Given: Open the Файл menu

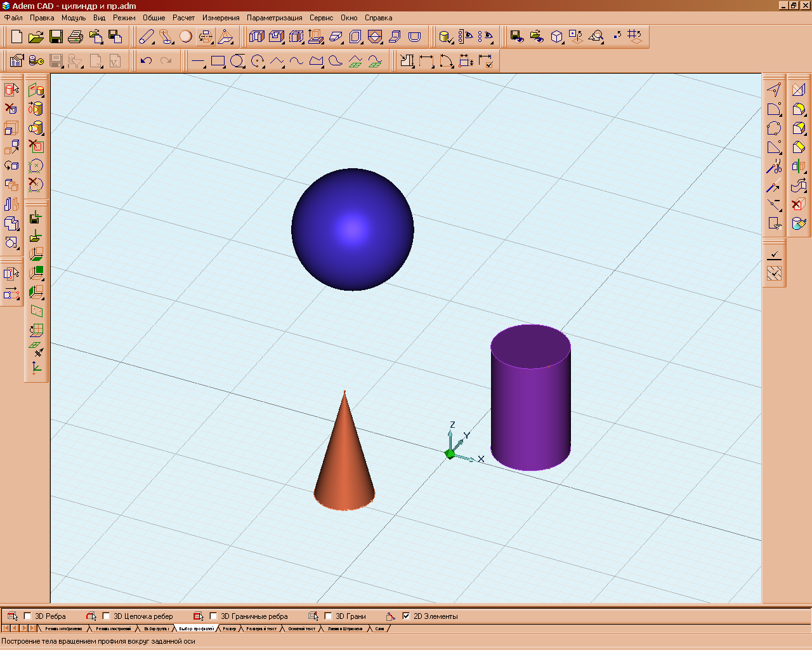Looking at the screenshot, I should (13, 18).
